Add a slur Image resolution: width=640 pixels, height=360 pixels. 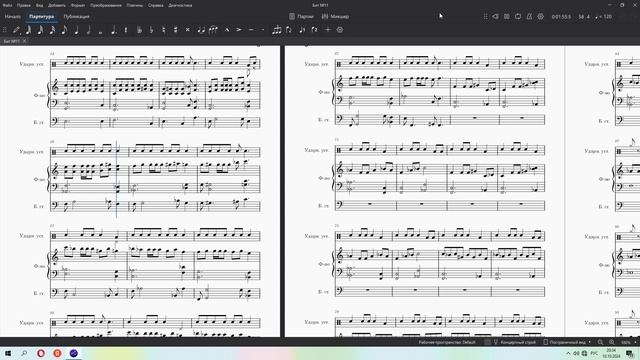[213, 30]
